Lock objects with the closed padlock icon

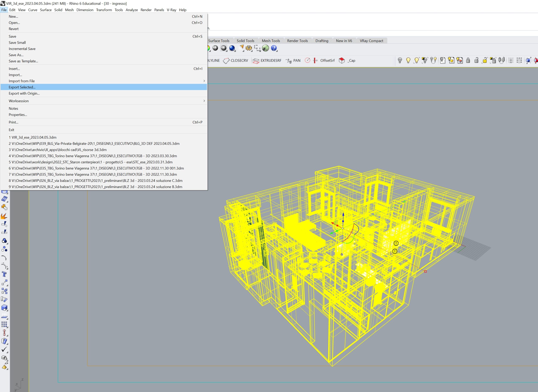click(468, 61)
